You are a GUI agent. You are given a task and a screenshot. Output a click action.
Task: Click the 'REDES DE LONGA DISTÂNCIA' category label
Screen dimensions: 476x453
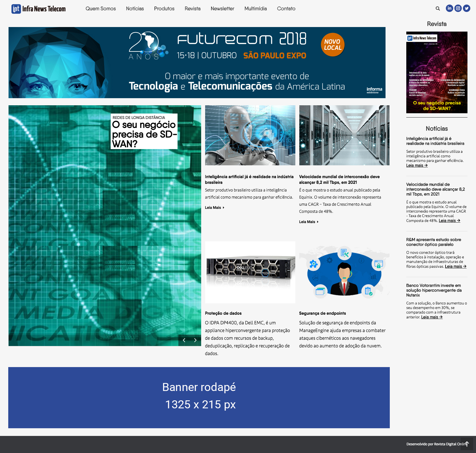(x=139, y=118)
